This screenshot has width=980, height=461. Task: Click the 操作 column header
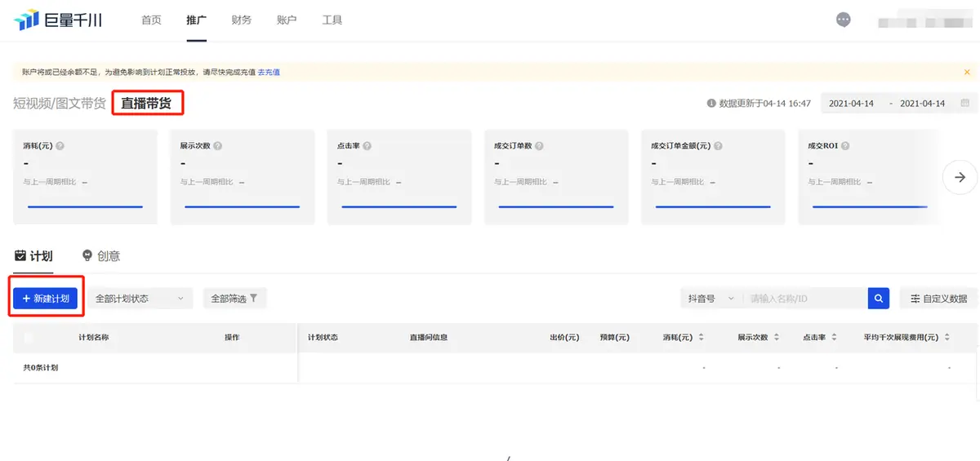pos(232,338)
